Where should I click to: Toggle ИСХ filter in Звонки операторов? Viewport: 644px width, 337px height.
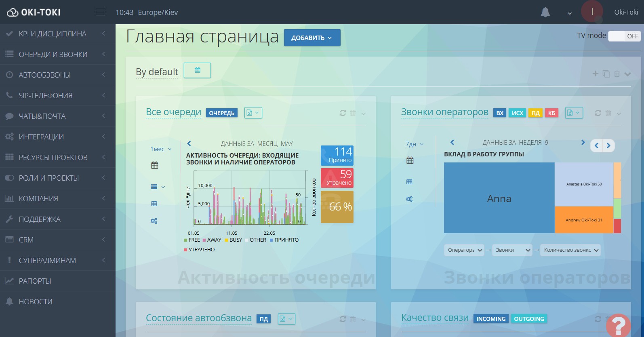pos(518,113)
